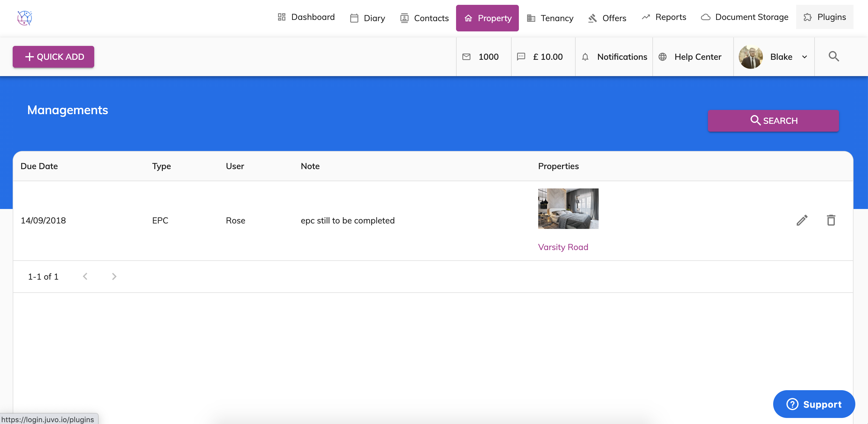Open the Varsity Road property link
The height and width of the screenshot is (424, 868).
(x=563, y=247)
